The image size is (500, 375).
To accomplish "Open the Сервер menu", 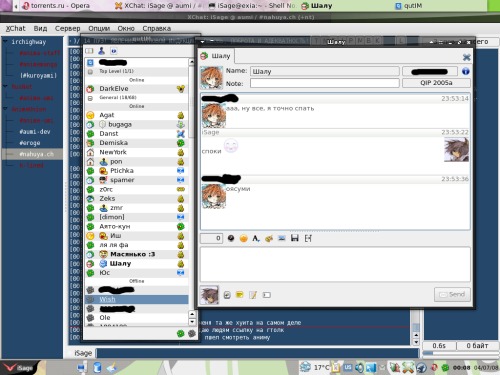I will coord(67,28).
